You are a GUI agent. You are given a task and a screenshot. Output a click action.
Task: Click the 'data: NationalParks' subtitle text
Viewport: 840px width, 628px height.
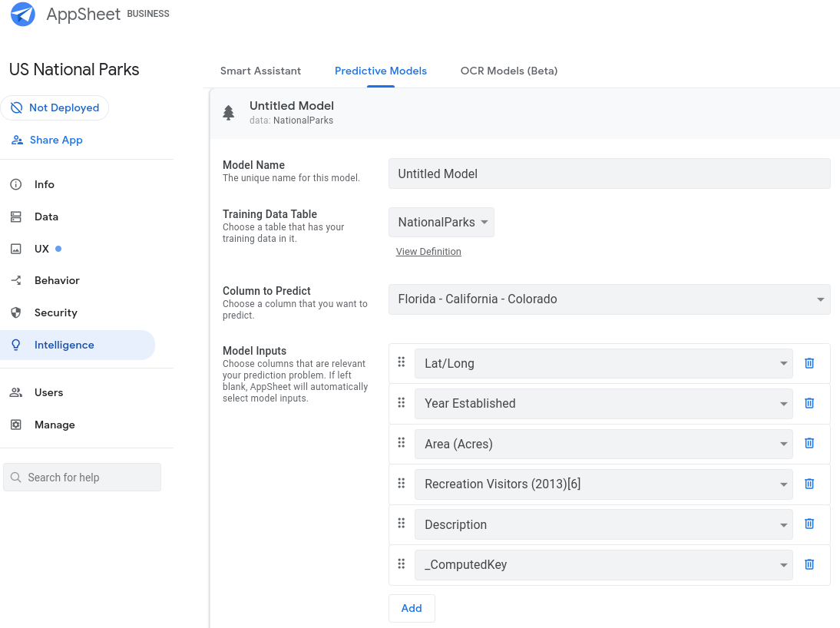pyautogui.click(x=292, y=120)
